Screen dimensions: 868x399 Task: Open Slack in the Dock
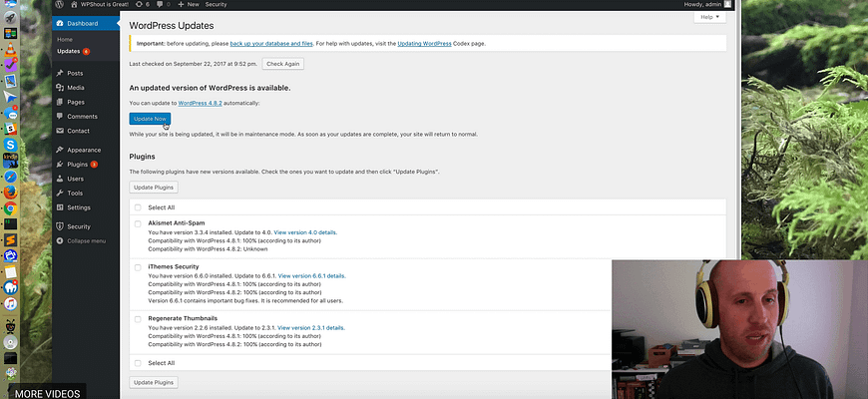tap(11, 130)
